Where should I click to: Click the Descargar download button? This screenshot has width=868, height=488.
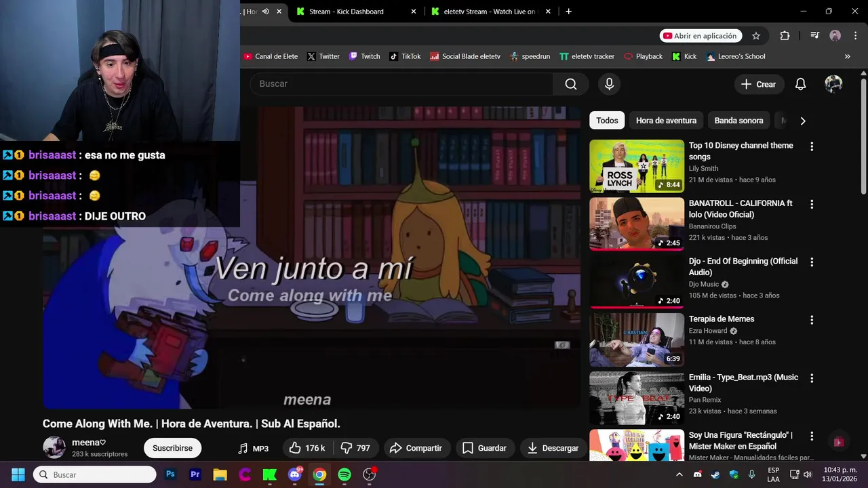tap(553, 448)
